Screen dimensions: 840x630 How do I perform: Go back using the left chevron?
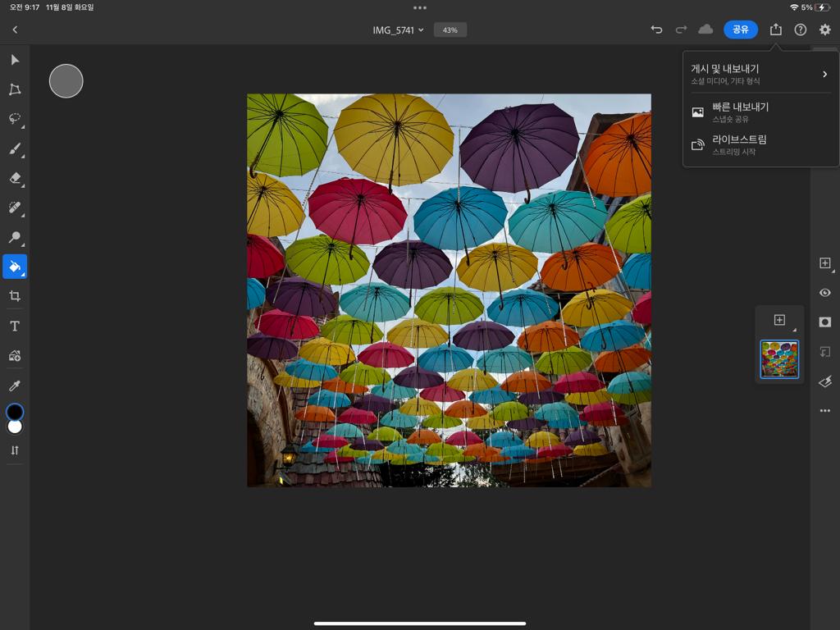click(x=15, y=30)
